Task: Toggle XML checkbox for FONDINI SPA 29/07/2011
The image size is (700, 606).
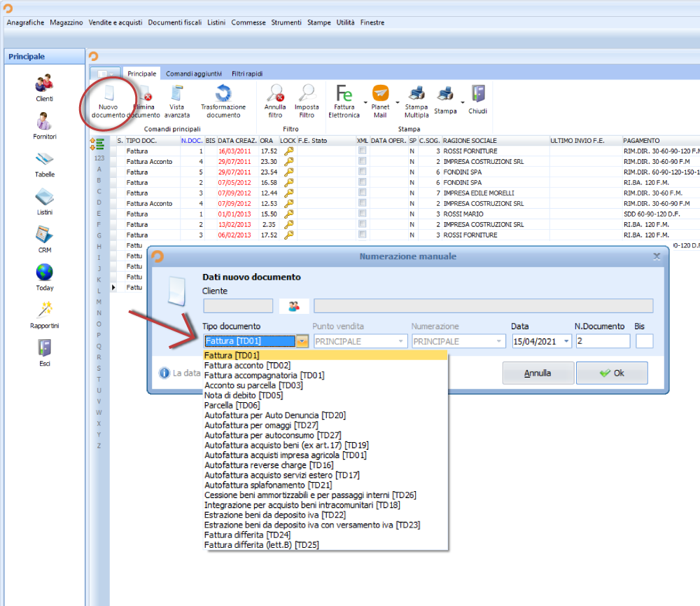Action: 363,172
